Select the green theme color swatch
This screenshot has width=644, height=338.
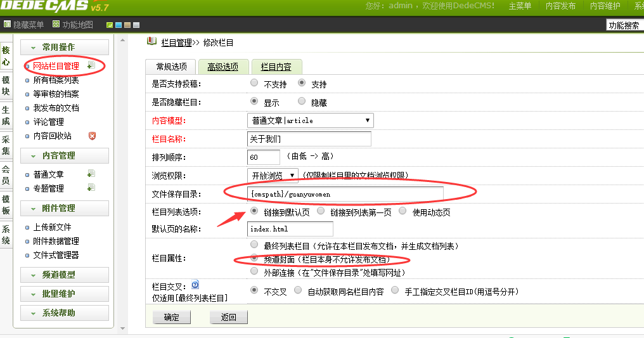coord(110,25)
